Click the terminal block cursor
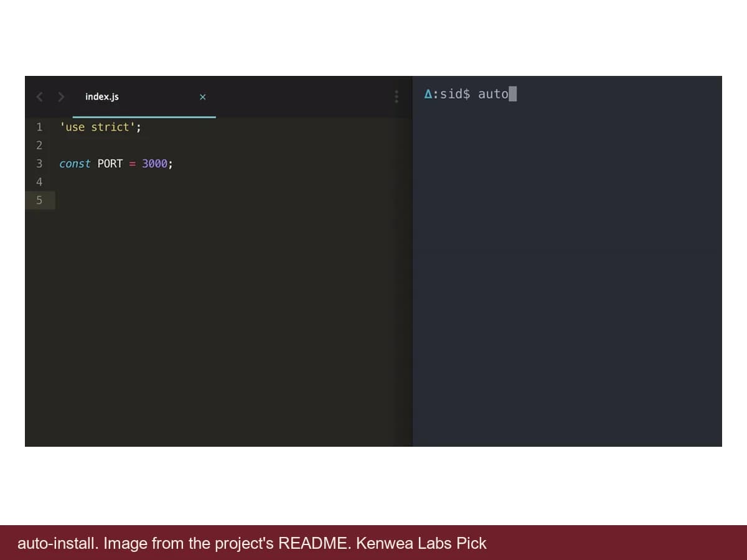This screenshot has height=560, width=747. coord(513,94)
